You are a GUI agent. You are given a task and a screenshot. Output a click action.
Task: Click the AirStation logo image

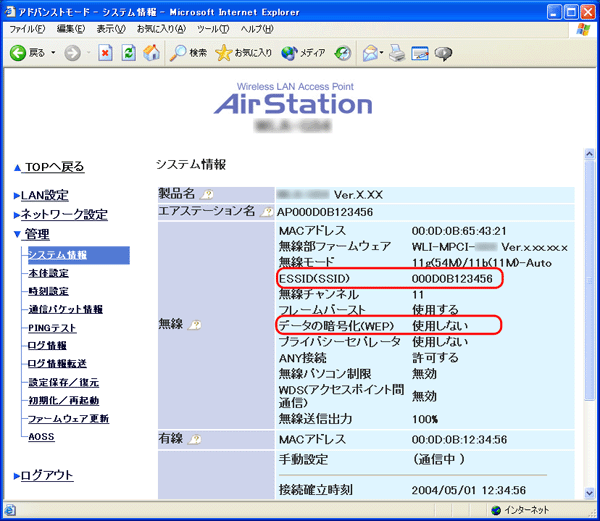[x=293, y=99]
